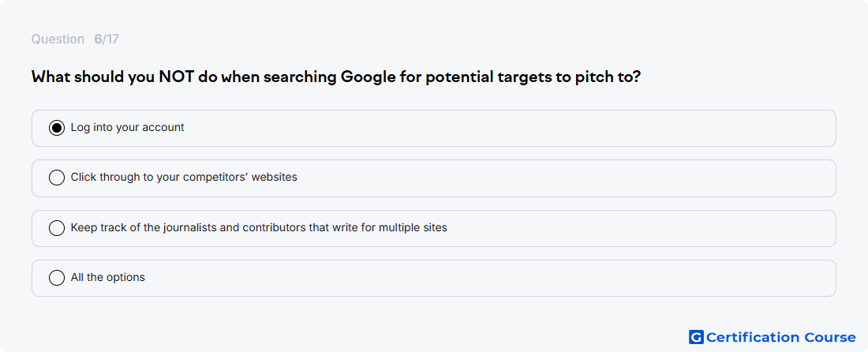Viewport: 868px width, 352px height.
Task: Click the word "NOT" in the heading
Action: 177,77
